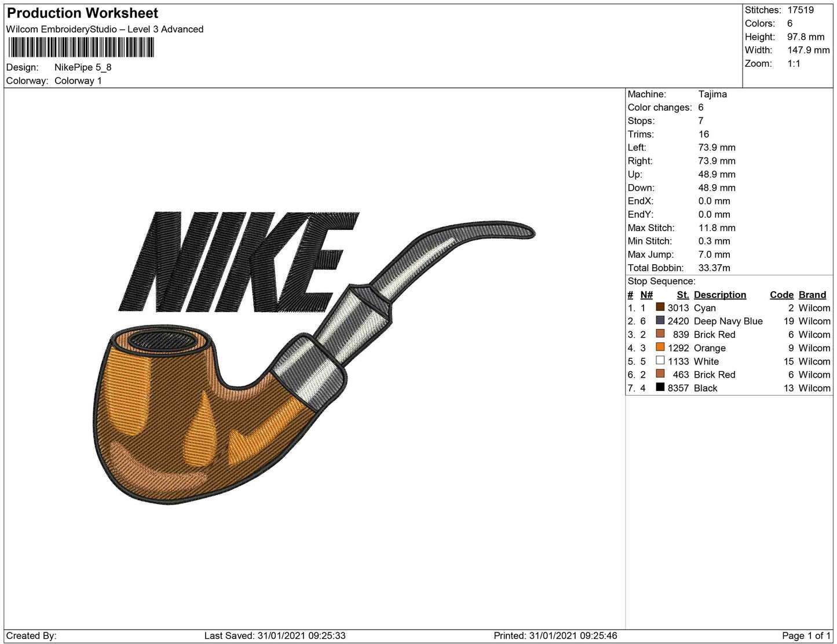The image size is (837, 644).
Task: Click the barcode under the worksheet title
Action: (x=81, y=47)
